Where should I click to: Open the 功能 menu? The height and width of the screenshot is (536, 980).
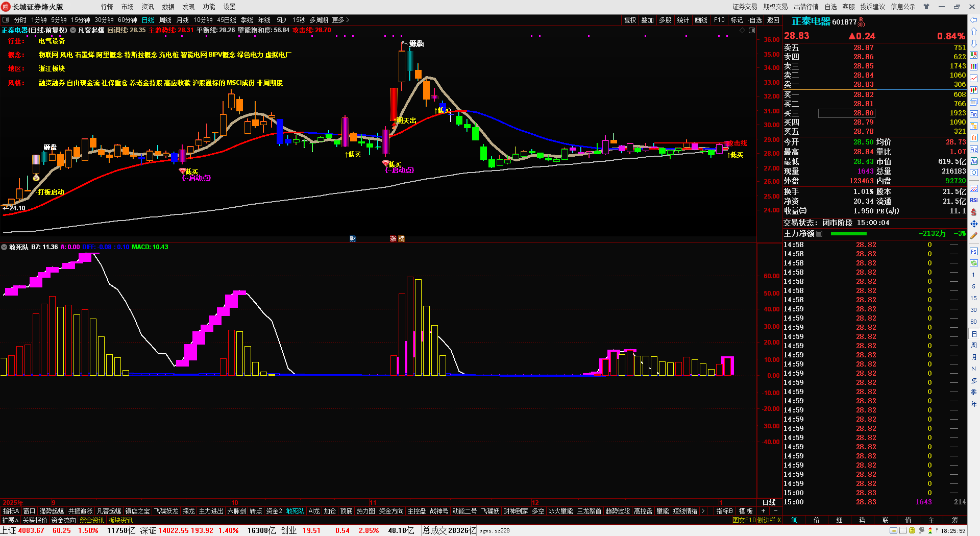click(209, 7)
